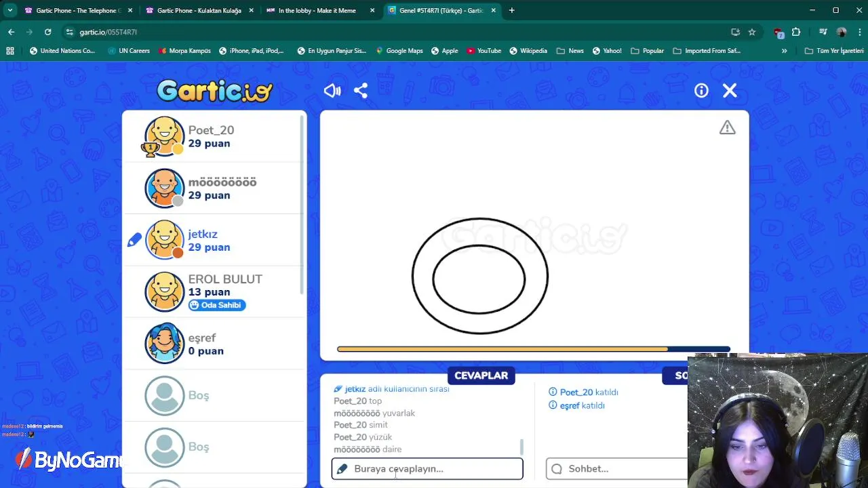This screenshot has height=488, width=868.
Task: Open Wikipedia bookmark
Action: coord(528,51)
